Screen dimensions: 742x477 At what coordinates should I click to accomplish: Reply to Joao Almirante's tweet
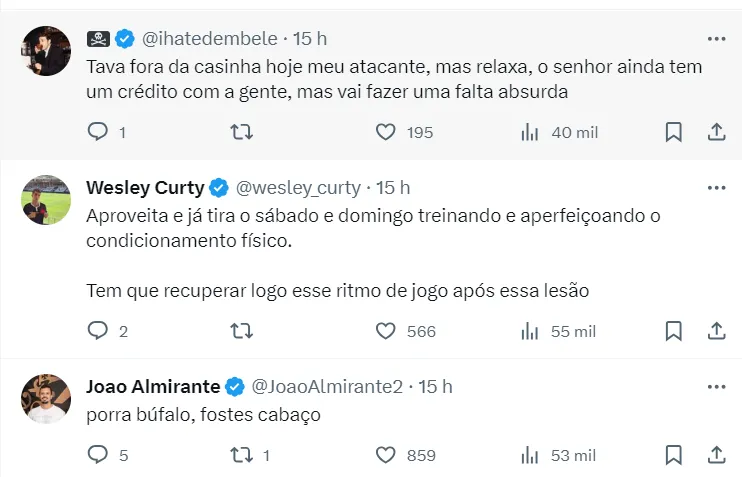tap(98, 455)
